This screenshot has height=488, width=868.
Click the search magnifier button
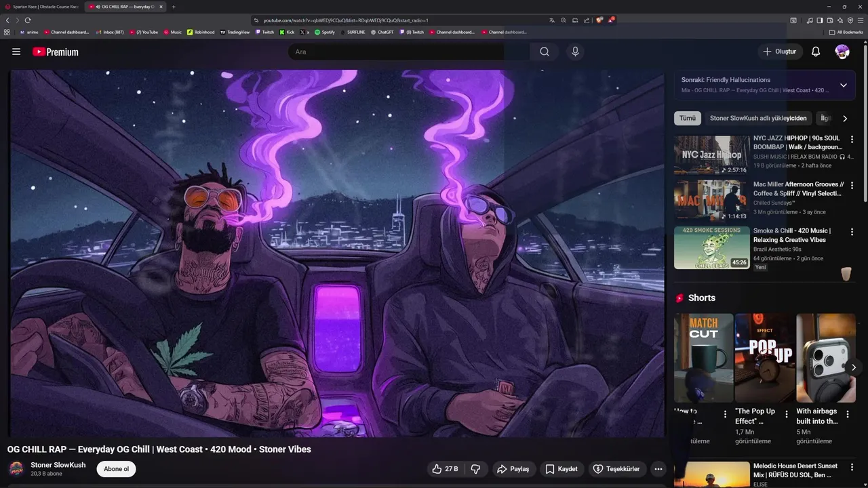(545, 52)
